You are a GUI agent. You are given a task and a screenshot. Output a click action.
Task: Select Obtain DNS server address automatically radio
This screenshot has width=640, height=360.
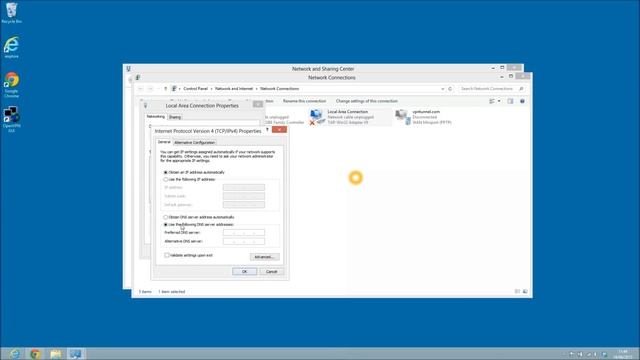[x=166, y=217]
